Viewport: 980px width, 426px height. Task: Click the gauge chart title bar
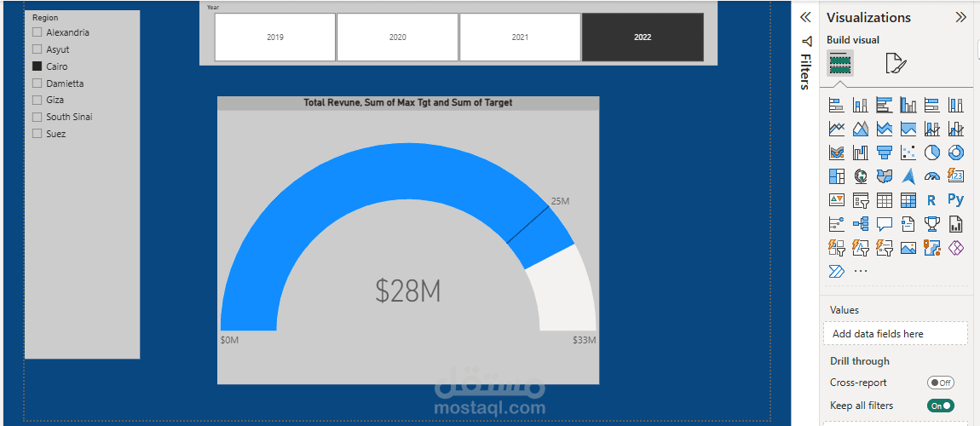click(408, 103)
